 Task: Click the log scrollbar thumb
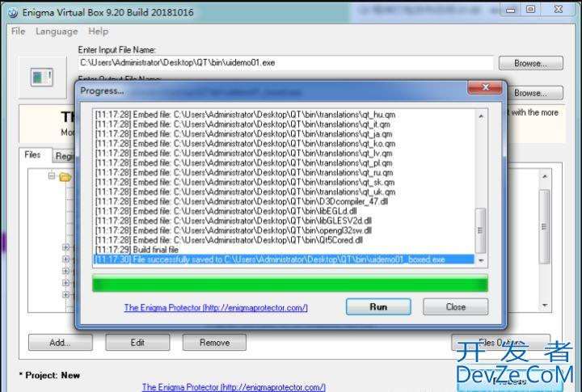(x=480, y=230)
